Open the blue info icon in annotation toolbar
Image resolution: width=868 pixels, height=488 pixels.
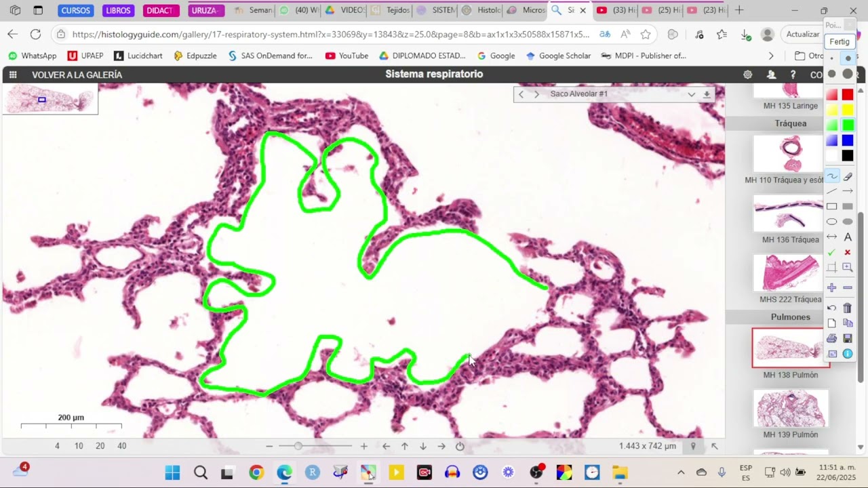coord(848,354)
